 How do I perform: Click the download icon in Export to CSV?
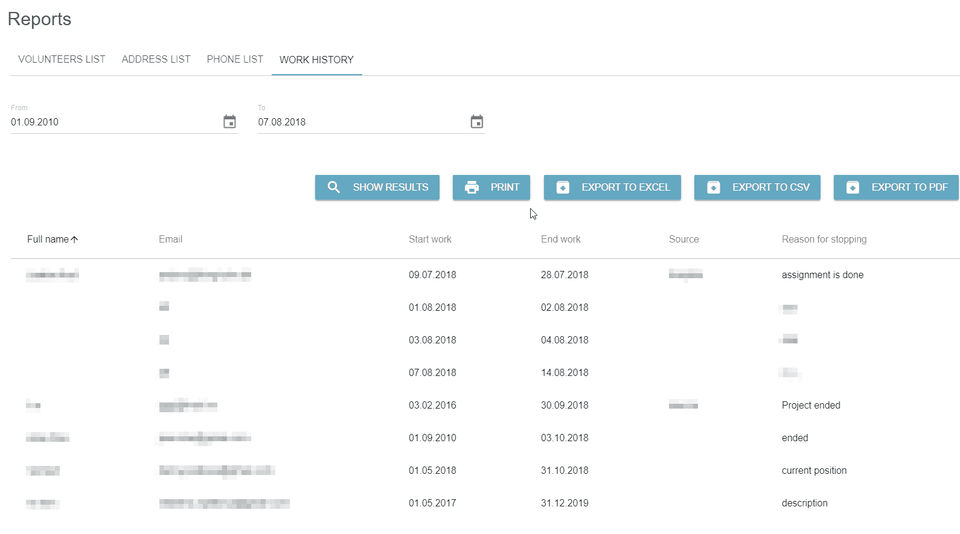click(713, 187)
